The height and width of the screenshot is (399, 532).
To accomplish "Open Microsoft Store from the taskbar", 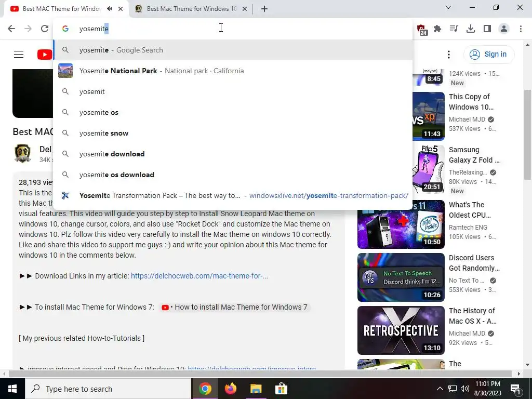I will click(281, 389).
